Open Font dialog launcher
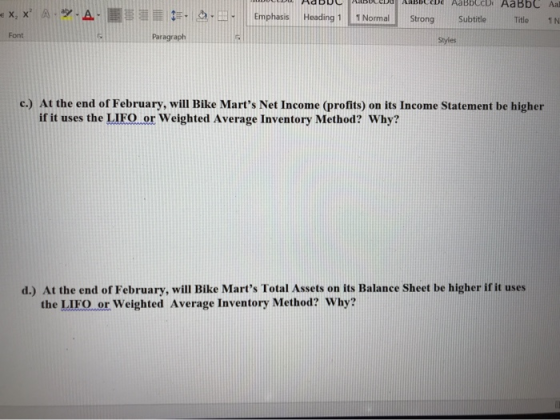The image size is (560, 420). [101, 36]
